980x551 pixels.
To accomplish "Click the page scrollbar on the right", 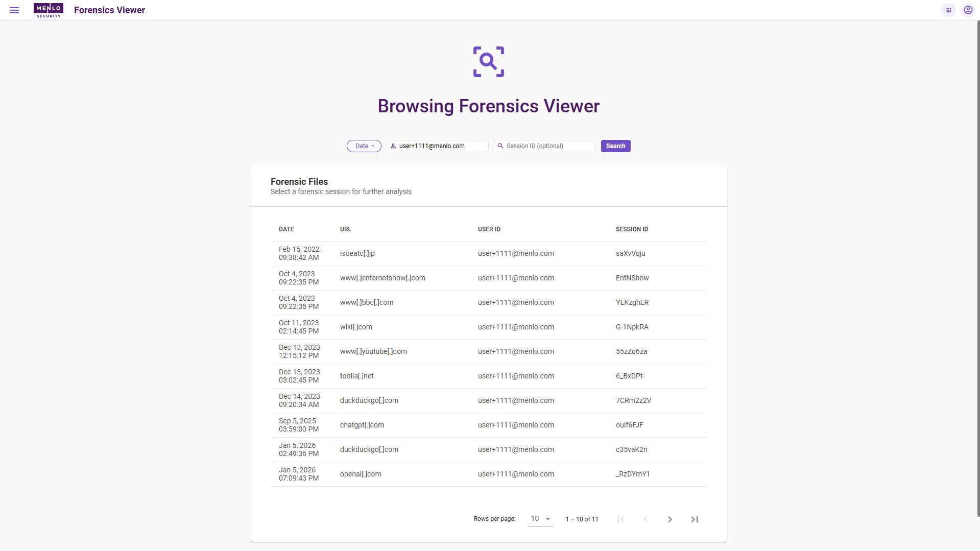I will click(x=978, y=269).
